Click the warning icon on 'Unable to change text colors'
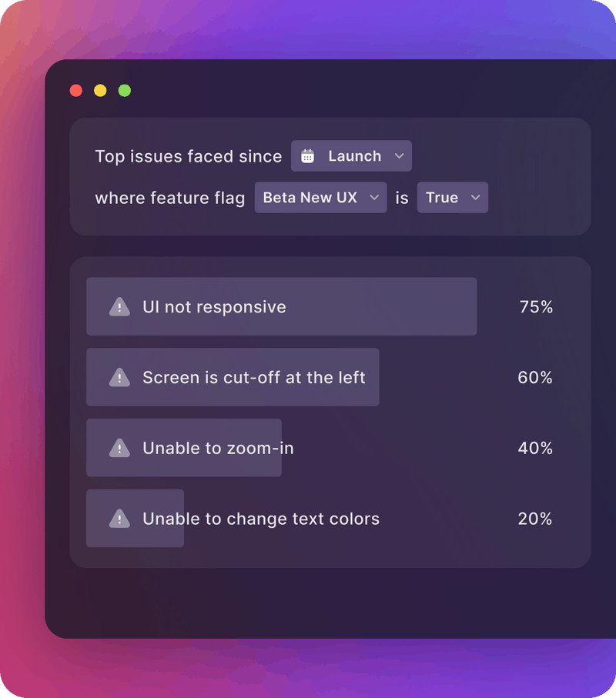 (119, 519)
